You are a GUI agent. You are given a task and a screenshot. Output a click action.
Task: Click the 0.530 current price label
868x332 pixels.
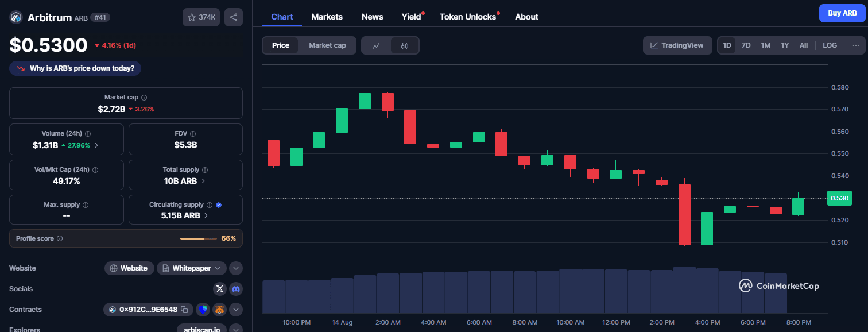point(839,198)
